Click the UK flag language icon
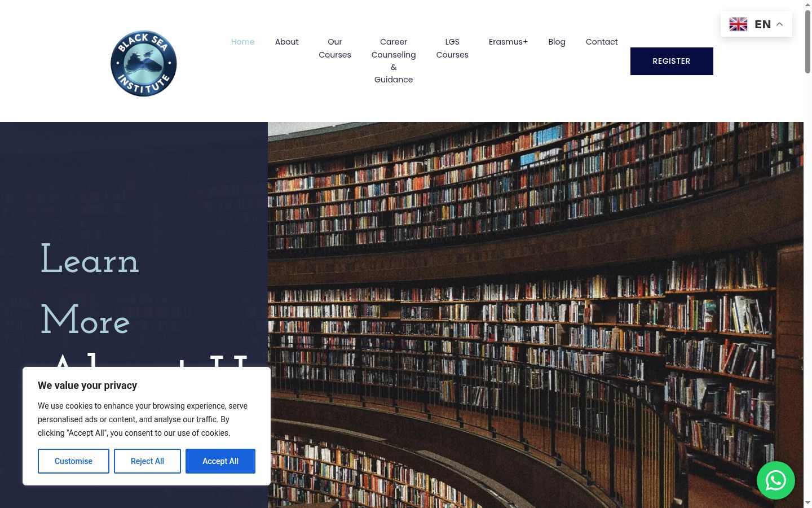 [x=738, y=24]
